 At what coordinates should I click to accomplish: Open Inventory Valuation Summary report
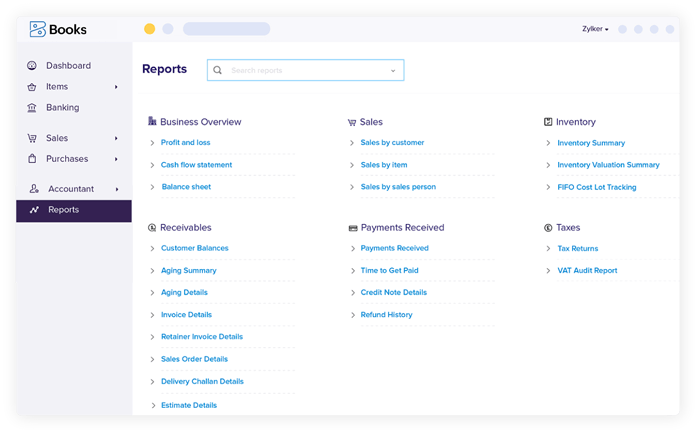point(608,164)
